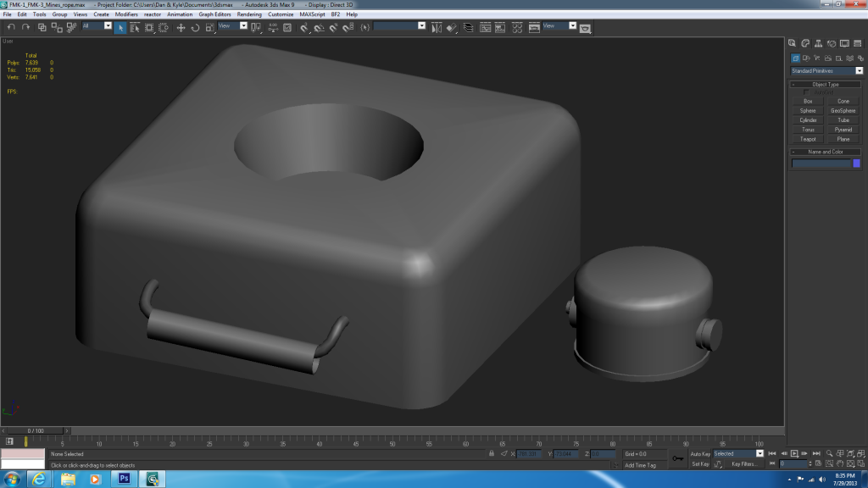Click the blue object color swatch
The height and width of the screenshot is (488, 868).
coord(856,164)
